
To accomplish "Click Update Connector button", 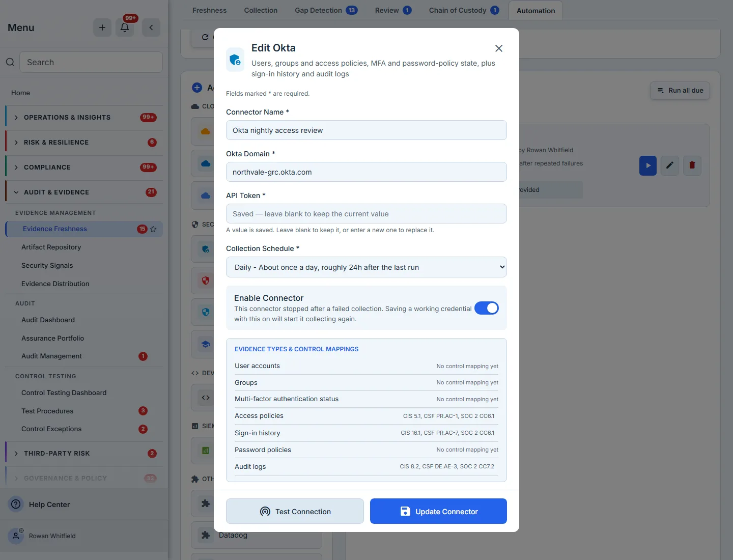I will pos(438,511).
